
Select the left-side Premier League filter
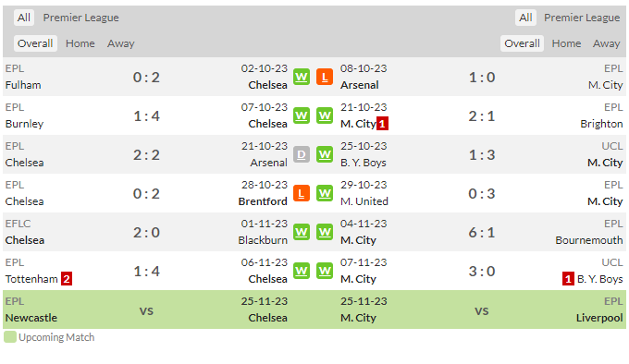click(x=81, y=18)
